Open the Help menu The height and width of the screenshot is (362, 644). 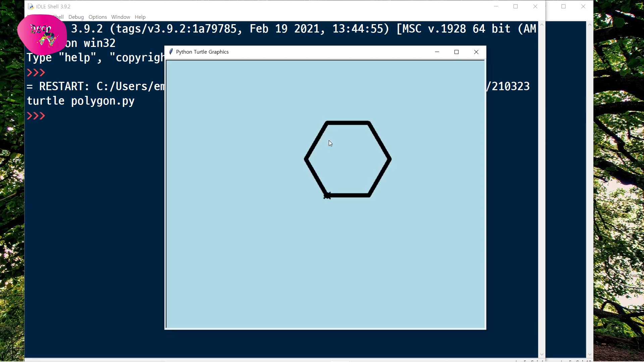tap(140, 17)
